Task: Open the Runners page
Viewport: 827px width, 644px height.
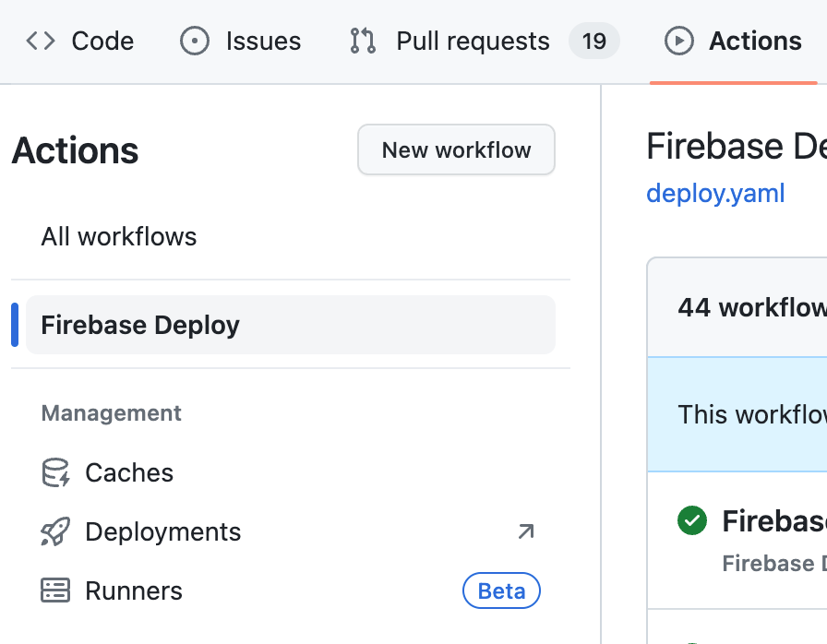Action: pyautogui.click(x=290, y=590)
